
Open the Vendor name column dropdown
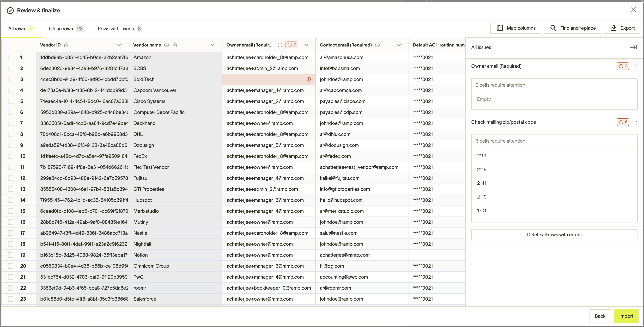[x=212, y=45]
